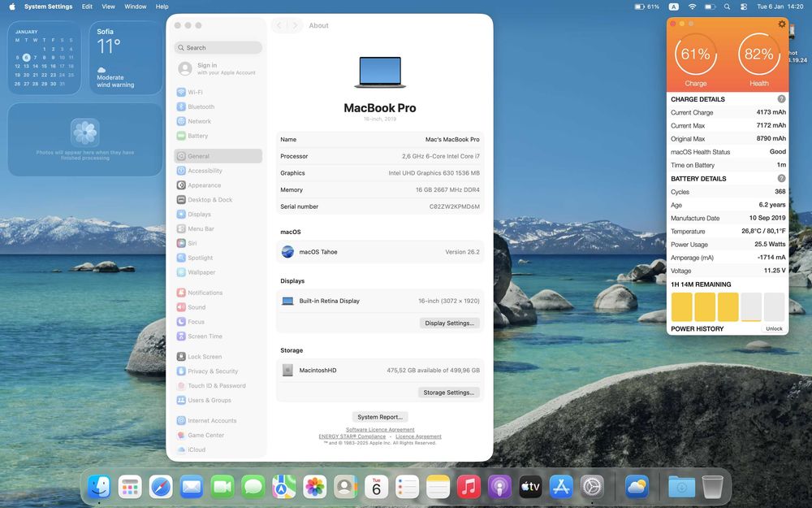Click the 61% Charge gauge

[696, 54]
